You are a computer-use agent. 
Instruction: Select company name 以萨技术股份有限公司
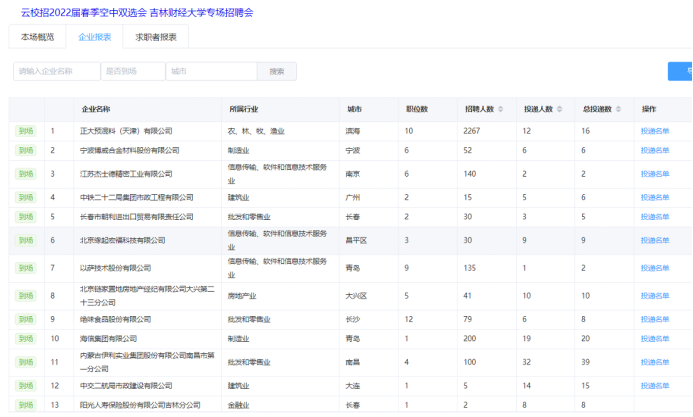(x=115, y=268)
